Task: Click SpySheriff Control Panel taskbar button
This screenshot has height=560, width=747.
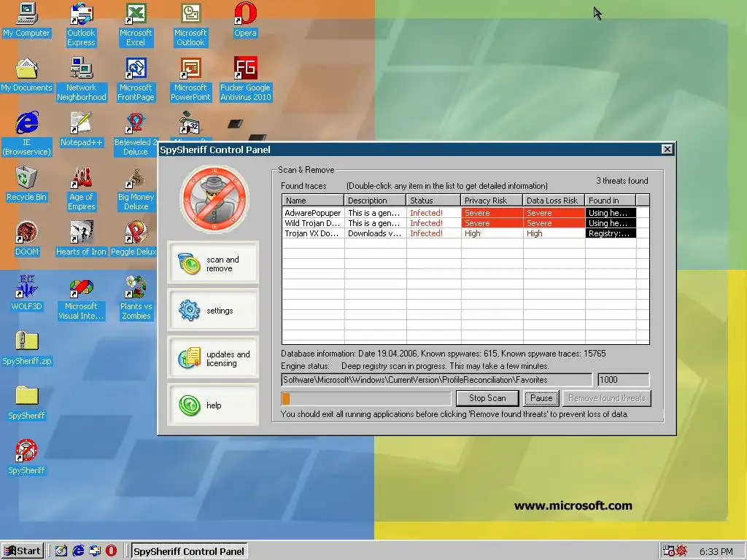Action: (x=189, y=551)
